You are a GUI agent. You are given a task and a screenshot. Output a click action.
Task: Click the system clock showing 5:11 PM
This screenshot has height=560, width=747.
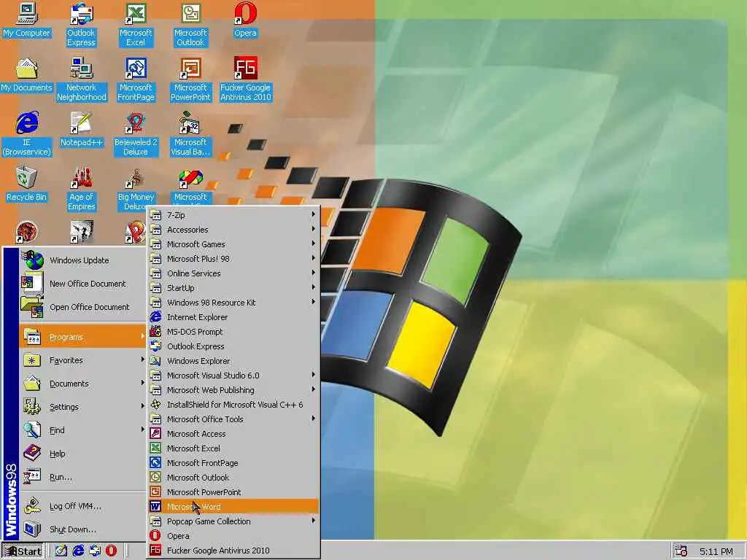(716, 551)
